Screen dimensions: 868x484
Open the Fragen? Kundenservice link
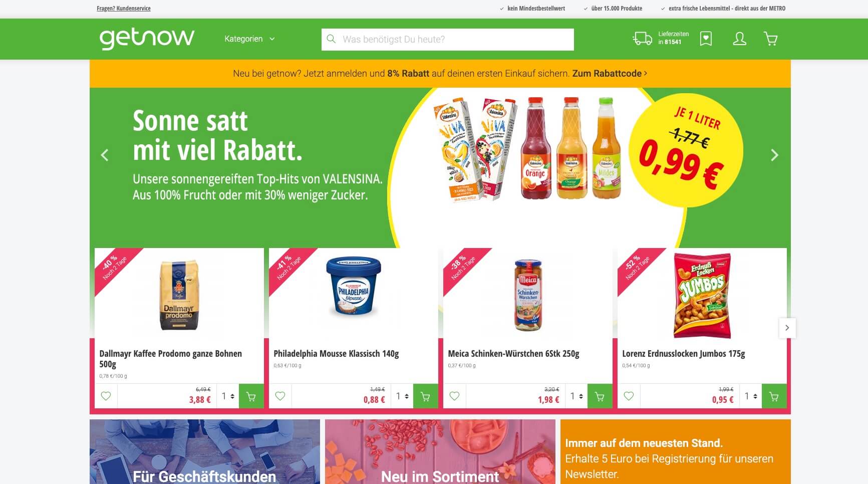[x=124, y=8]
